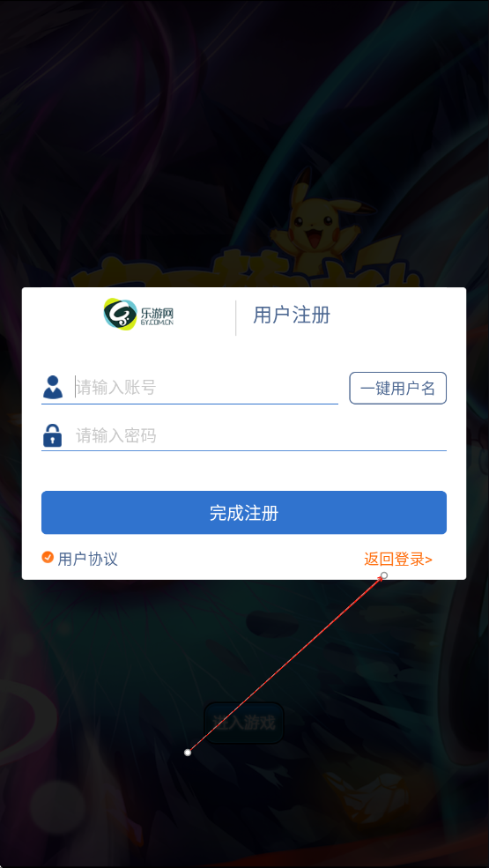The width and height of the screenshot is (489, 868).
Task: Click the white circle marker below 返回登录
Action: 384,575
